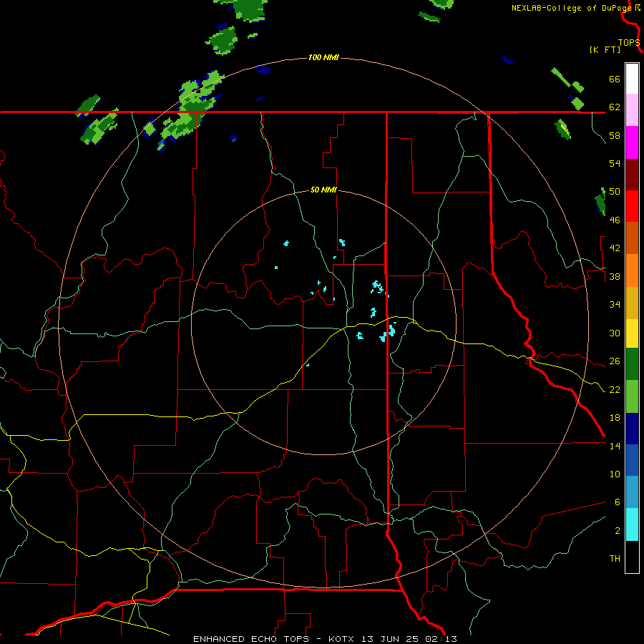The height and width of the screenshot is (644, 644).
Task: Click the dark maroon legend swatch
Action: coord(632,175)
